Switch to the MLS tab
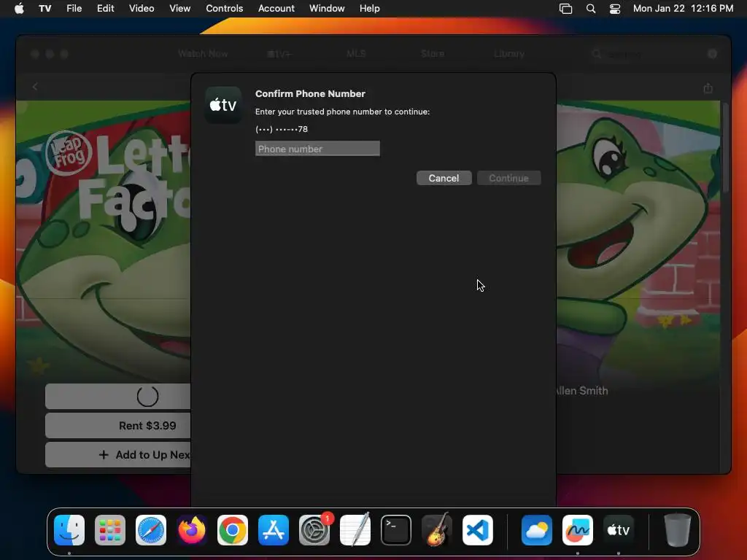 (356, 54)
